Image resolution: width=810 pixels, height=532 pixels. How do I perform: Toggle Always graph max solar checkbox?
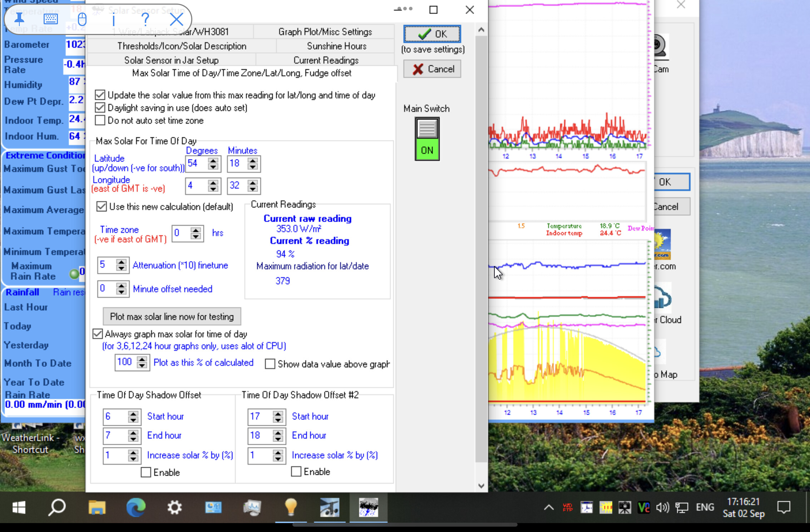(97, 334)
